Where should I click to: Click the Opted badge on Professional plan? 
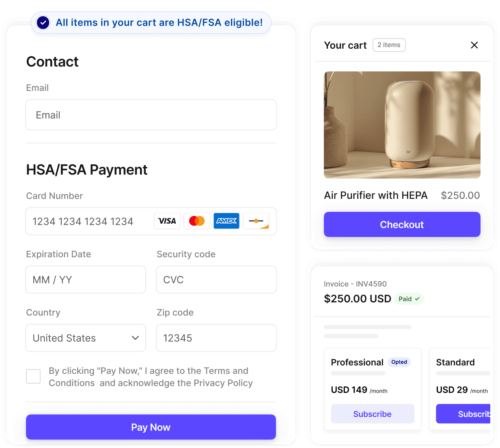399,362
